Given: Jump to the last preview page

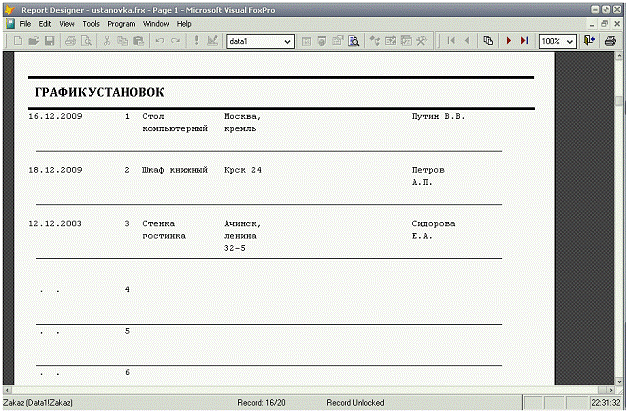Looking at the screenshot, I should point(524,41).
